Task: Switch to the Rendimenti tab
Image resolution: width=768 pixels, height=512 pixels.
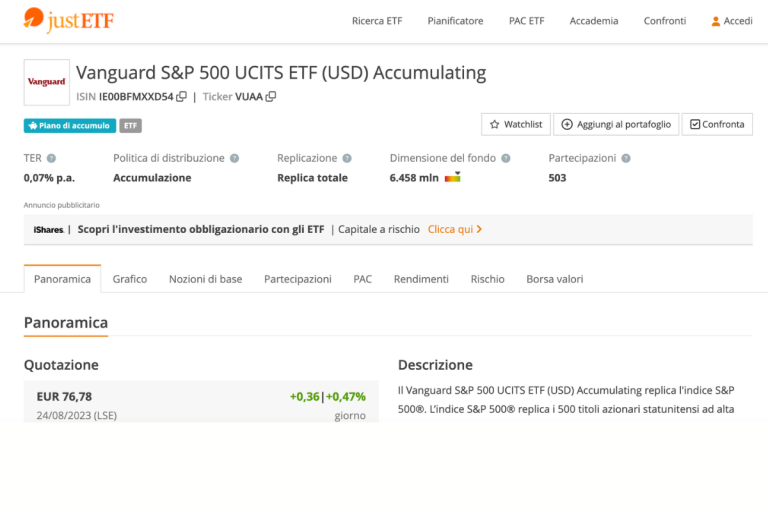Action: [421, 279]
